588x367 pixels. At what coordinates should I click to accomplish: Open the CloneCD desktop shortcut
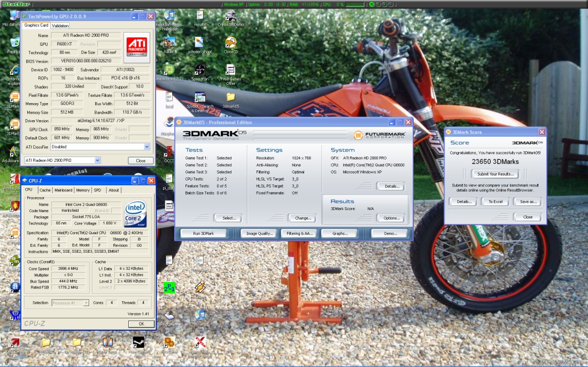230,45
